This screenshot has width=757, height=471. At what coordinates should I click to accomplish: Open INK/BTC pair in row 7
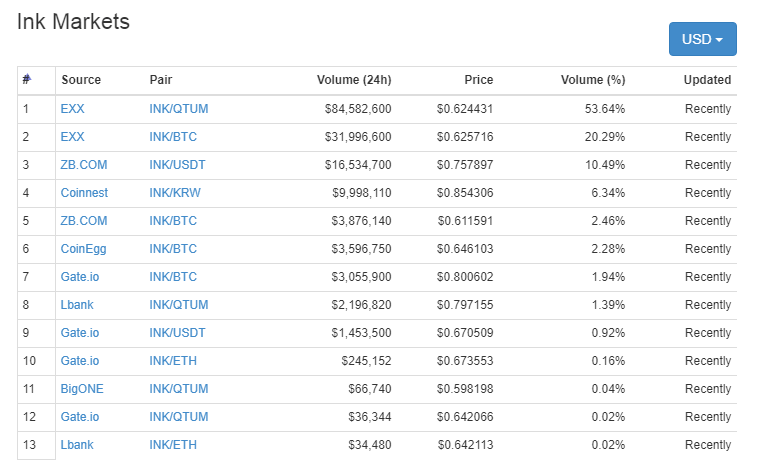(x=173, y=277)
